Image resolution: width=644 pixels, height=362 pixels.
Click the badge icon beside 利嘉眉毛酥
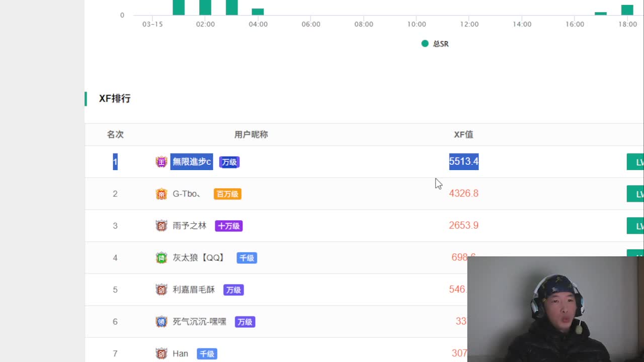tap(161, 290)
